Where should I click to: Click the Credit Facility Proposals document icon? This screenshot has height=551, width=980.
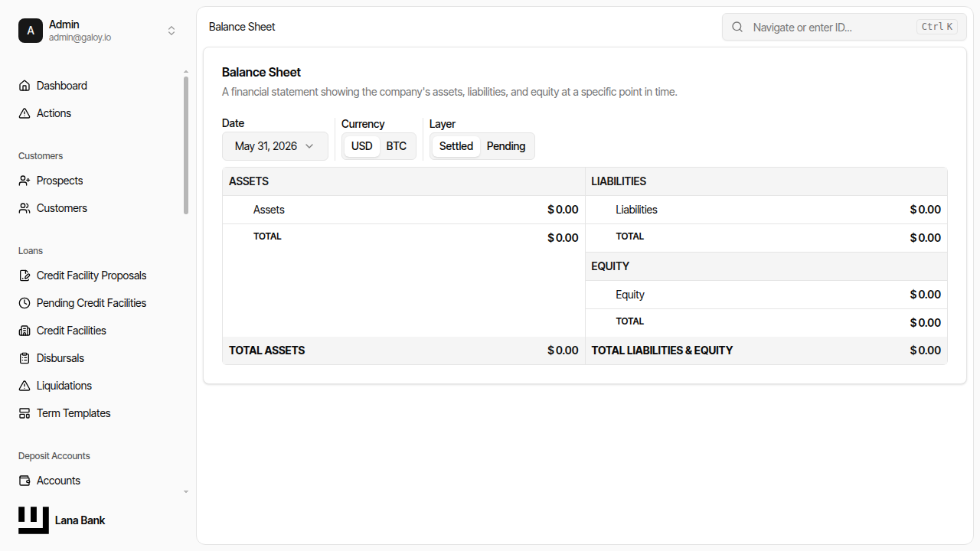pos(24,275)
